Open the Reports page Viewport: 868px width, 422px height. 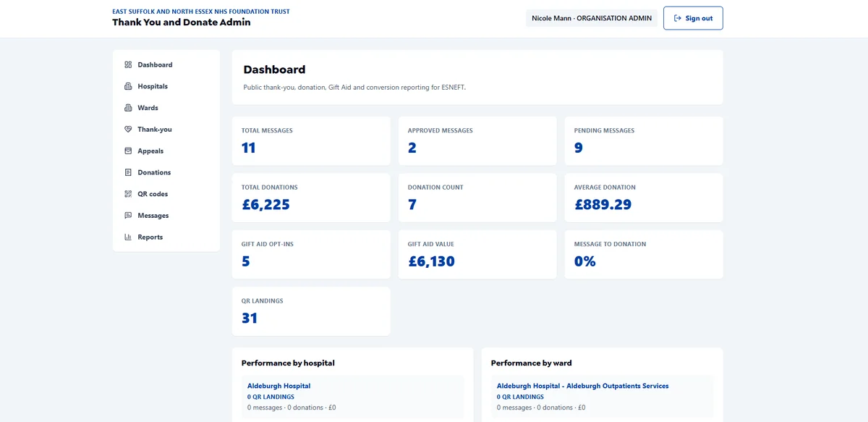(166, 237)
